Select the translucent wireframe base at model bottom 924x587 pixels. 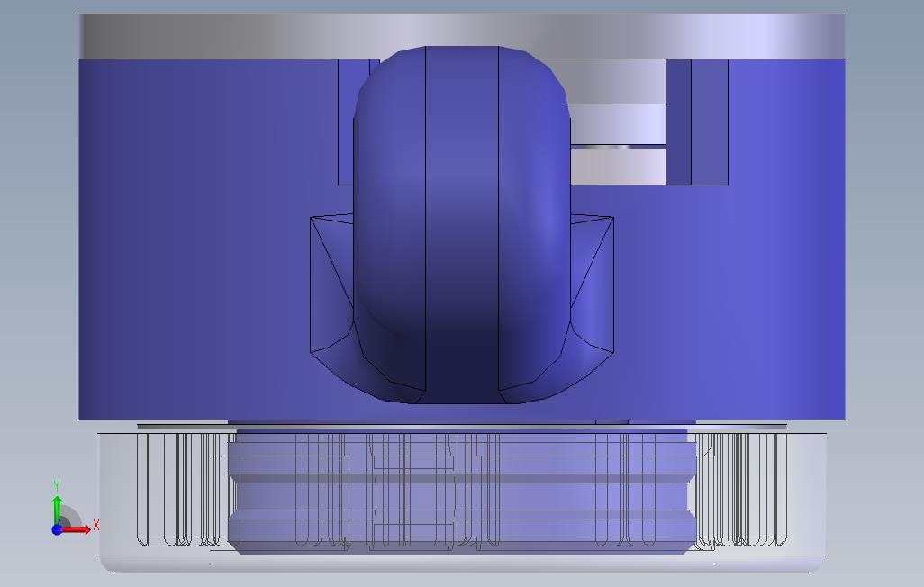coord(462,502)
